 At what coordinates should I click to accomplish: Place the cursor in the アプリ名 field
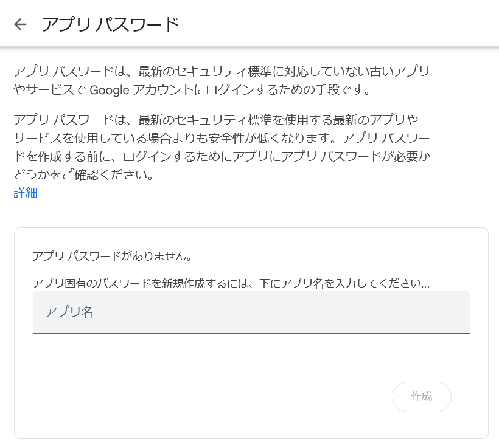251,313
